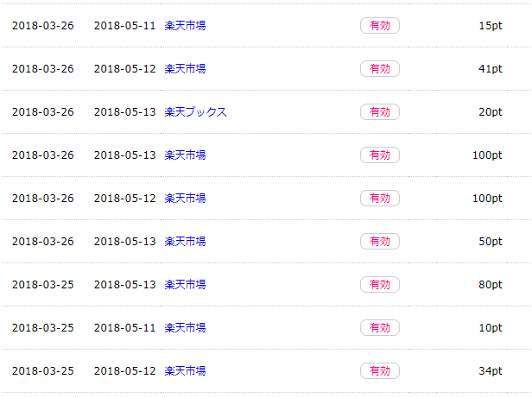This screenshot has width=532, height=398.
Task: Click the 2018-05-11 date in 15pt row
Action: pos(124,26)
